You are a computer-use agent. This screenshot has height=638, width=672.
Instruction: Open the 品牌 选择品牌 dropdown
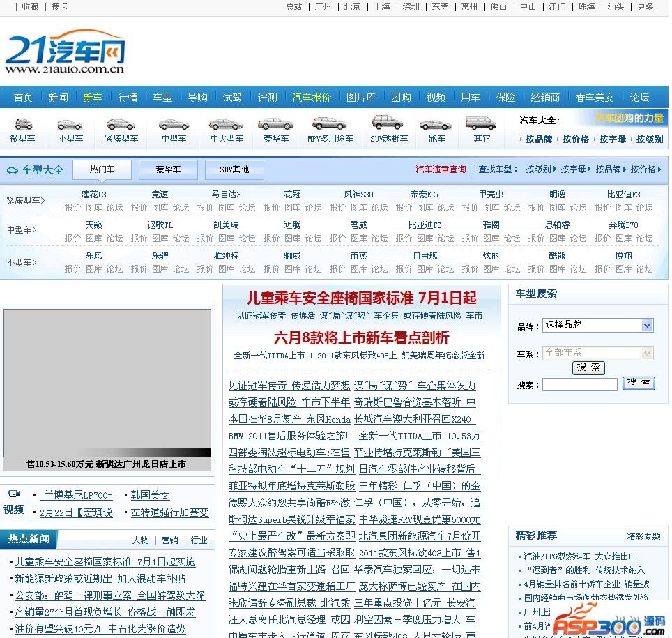coord(598,325)
